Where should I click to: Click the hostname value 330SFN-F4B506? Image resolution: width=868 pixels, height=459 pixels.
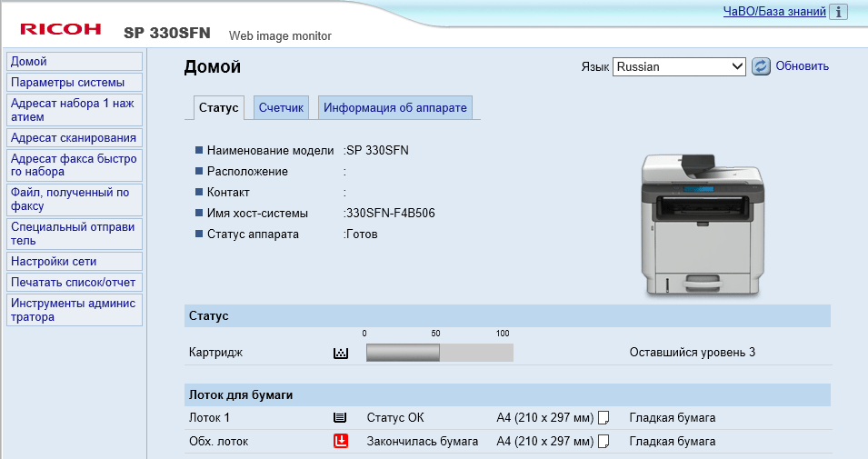[391, 214]
